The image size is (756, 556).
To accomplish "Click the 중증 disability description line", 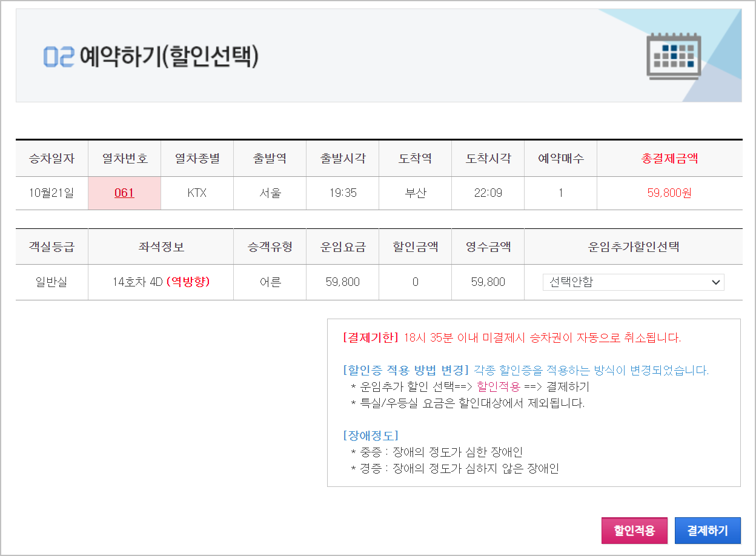I will 436,452.
